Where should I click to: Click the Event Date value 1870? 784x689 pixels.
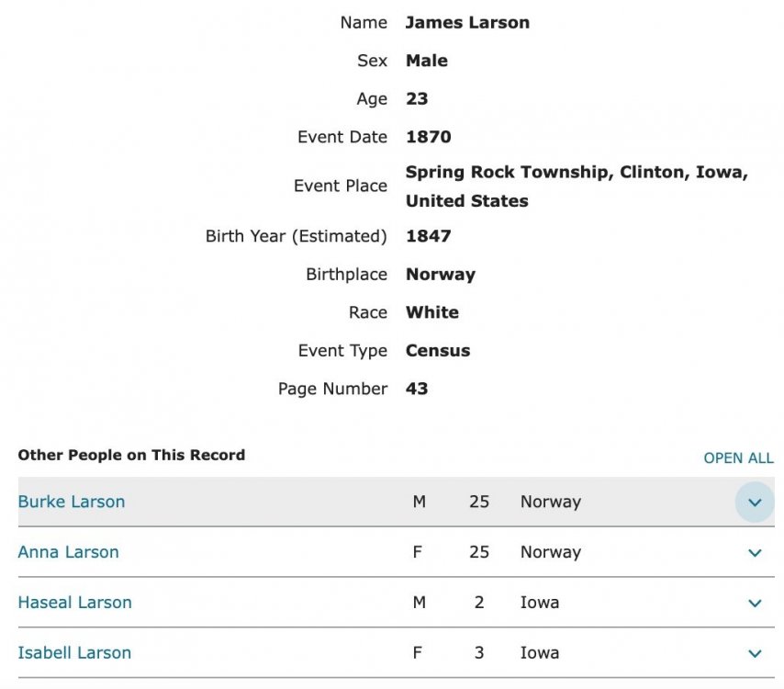point(429,137)
